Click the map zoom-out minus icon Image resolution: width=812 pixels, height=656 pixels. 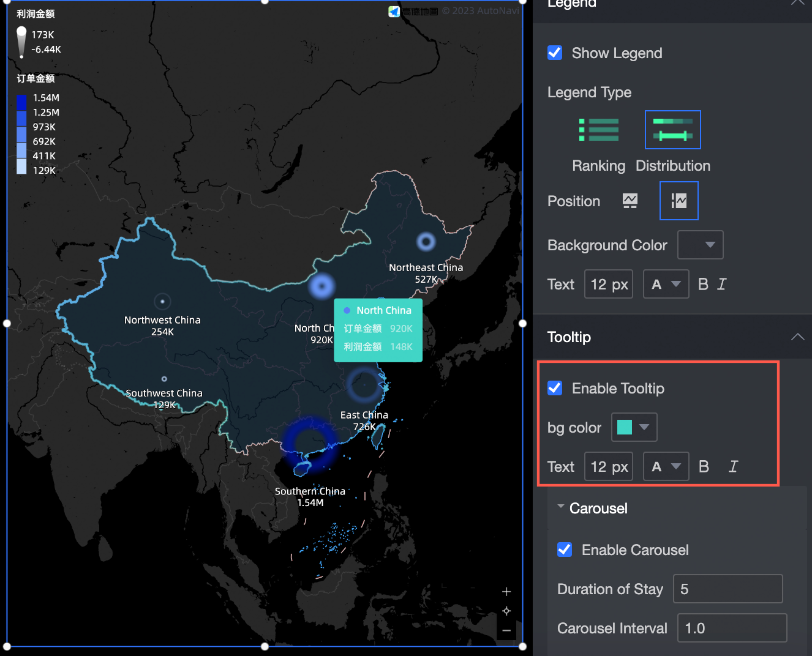tap(506, 630)
